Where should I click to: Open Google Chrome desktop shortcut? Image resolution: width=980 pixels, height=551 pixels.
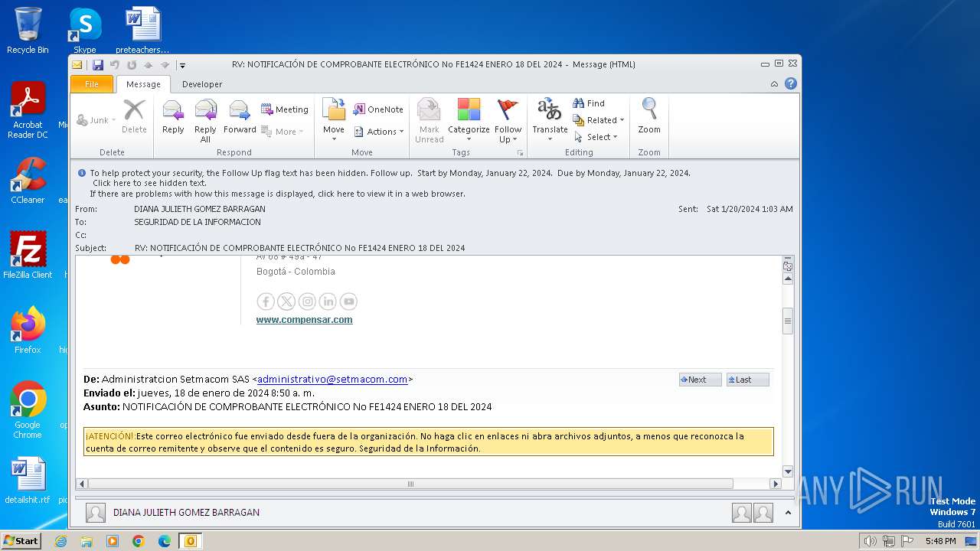point(28,409)
